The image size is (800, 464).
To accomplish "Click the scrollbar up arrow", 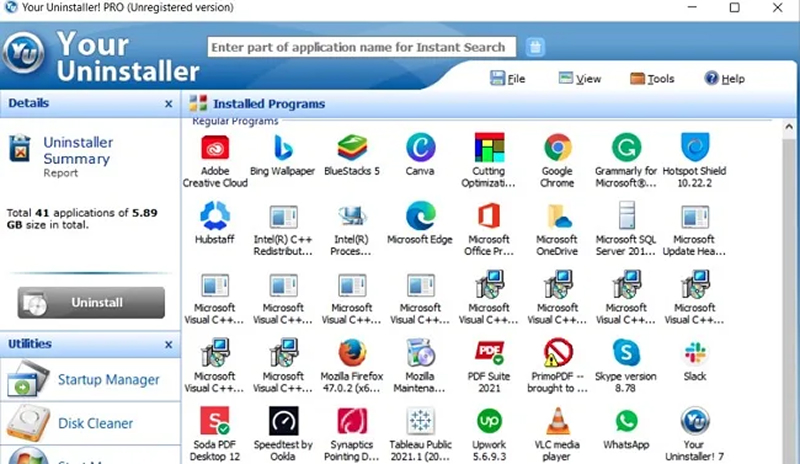I will pos(789,127).
